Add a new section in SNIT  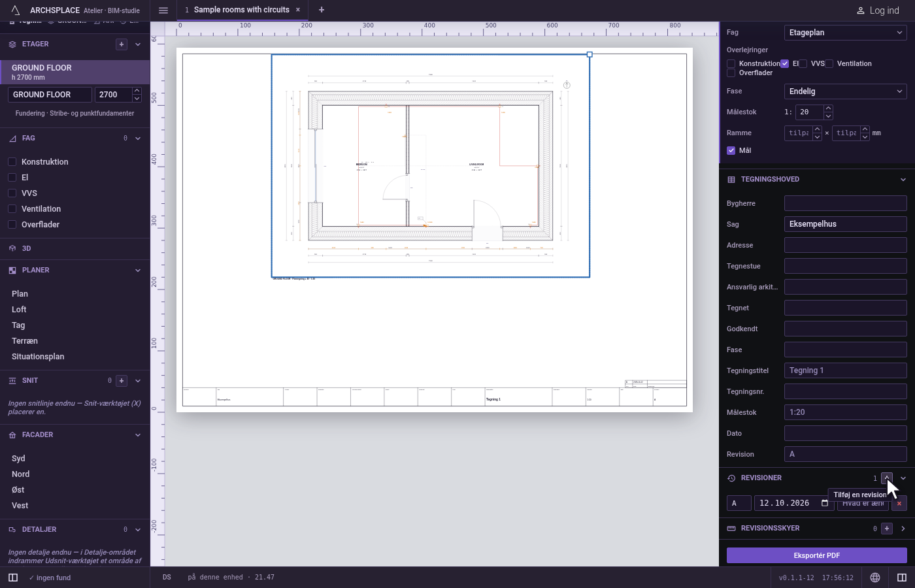pos(122,380)
